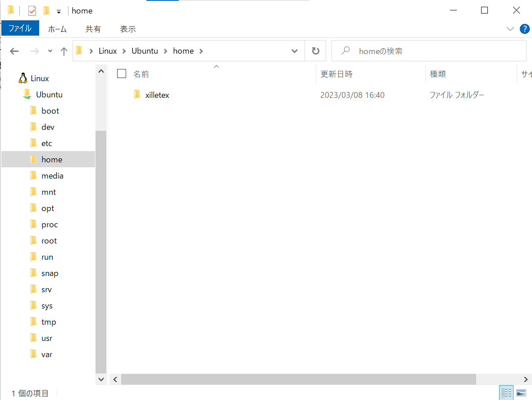Open the ホーム ribbon tab

pyautogui.click(x=57, y=29)
